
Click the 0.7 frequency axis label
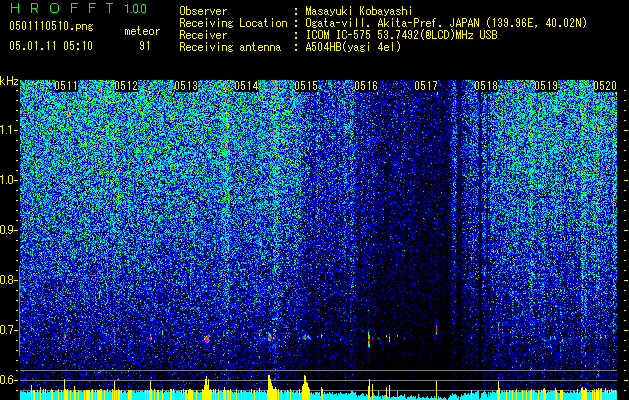(8, 330)
